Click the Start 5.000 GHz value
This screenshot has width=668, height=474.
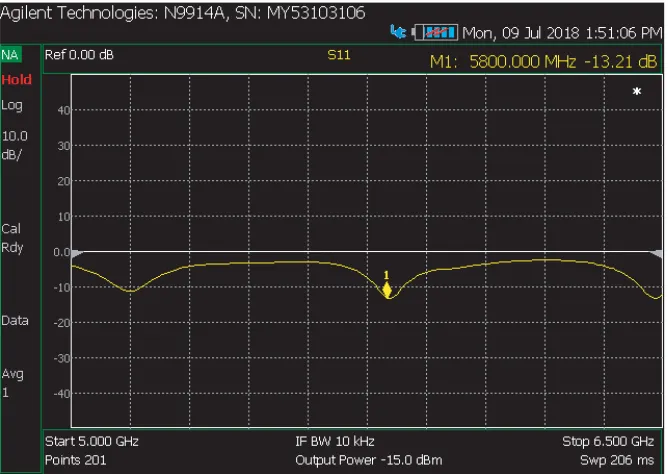[92, 441]
